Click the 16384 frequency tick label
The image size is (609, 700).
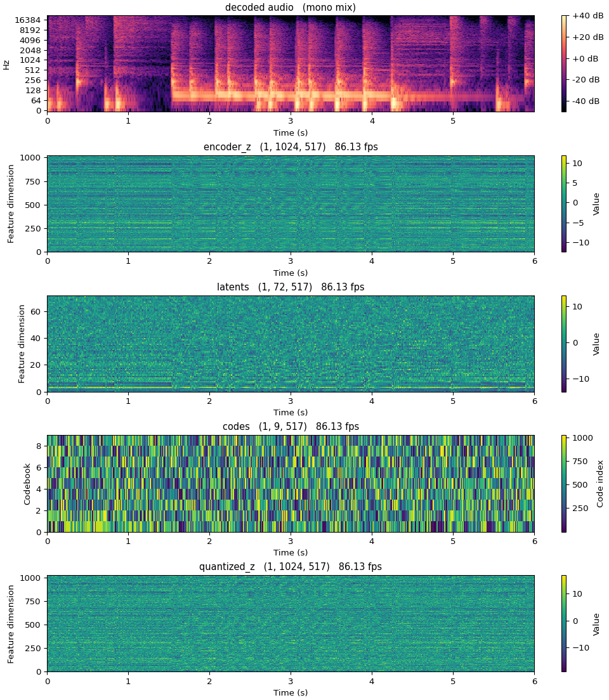click(28, 20)
